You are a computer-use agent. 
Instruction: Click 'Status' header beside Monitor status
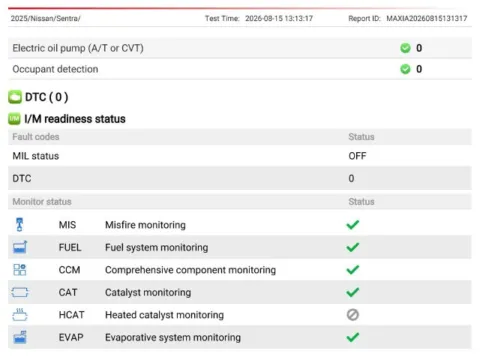(361, 202)
